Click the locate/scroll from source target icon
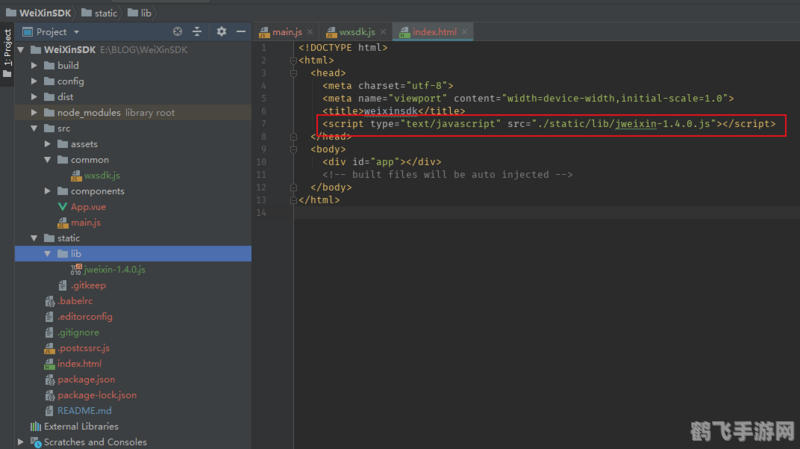 click(x=177, y=32)
